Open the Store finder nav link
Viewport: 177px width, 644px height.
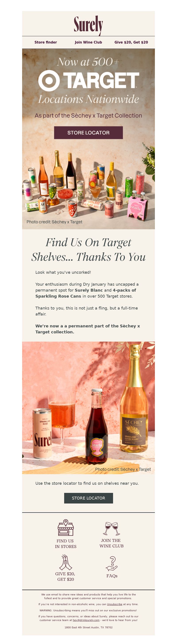click(x=46, y=42)
